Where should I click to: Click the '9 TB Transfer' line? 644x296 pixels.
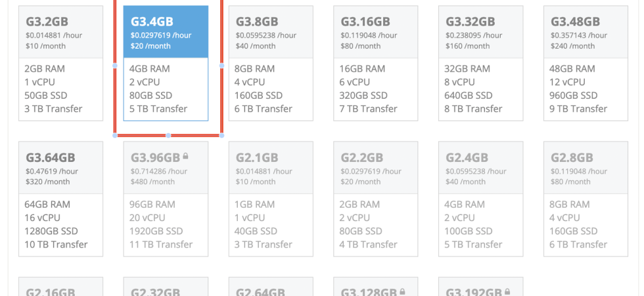pos(578,109)
